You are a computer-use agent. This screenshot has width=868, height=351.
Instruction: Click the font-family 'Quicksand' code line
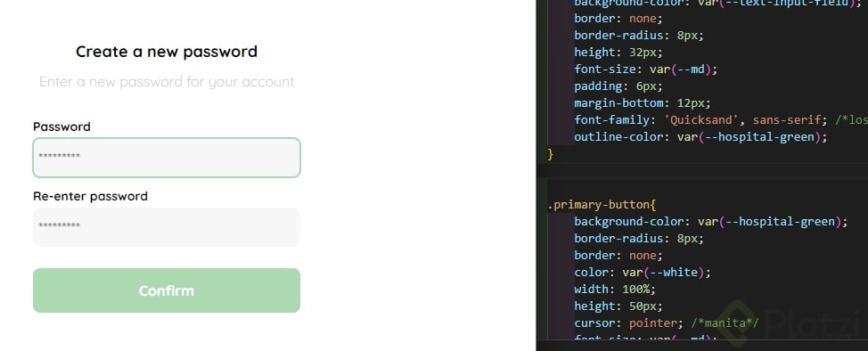[721, 120]
